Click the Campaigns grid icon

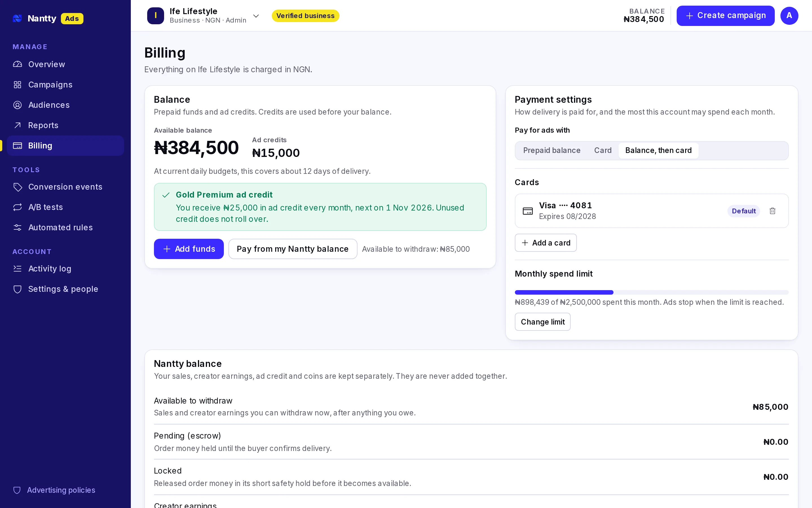click(x=17, y=85)
